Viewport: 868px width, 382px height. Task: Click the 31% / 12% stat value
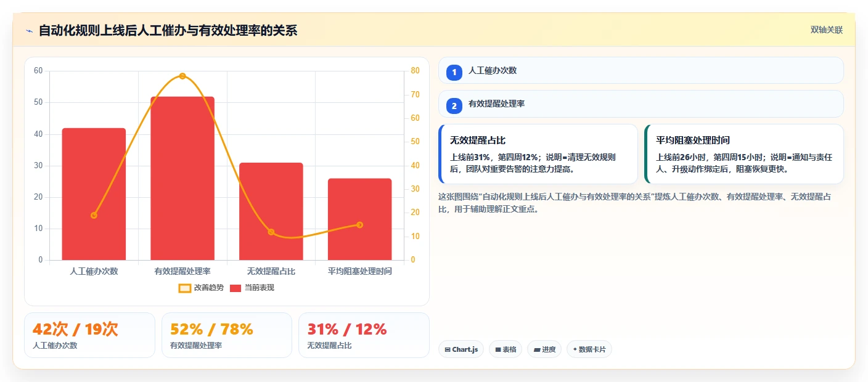coord(347,330)
